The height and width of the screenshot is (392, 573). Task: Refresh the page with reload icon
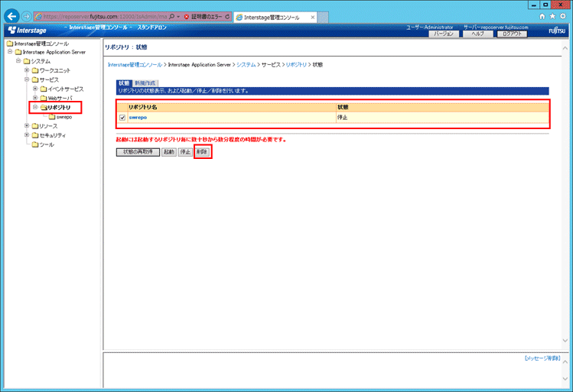coord(227,17)
